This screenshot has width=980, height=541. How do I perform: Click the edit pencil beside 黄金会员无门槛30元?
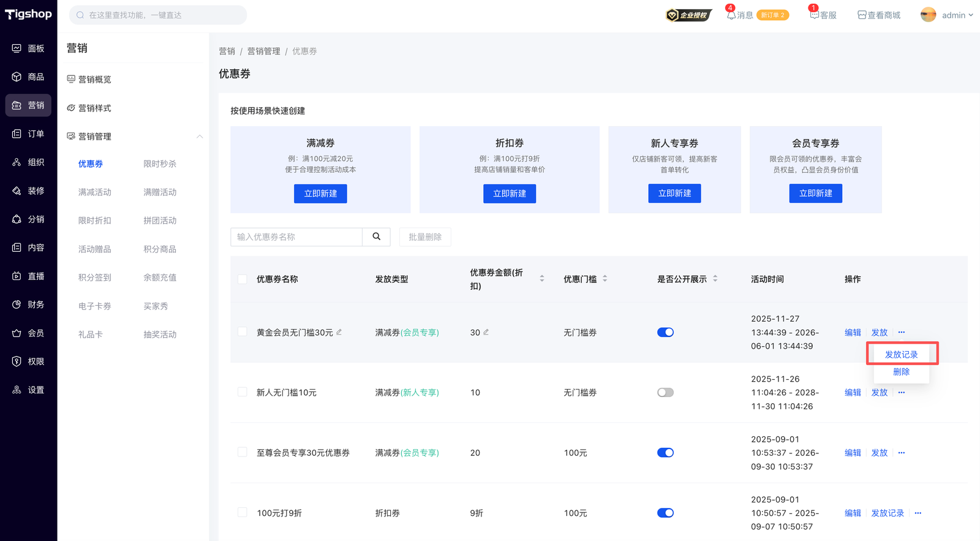(339, 332)
